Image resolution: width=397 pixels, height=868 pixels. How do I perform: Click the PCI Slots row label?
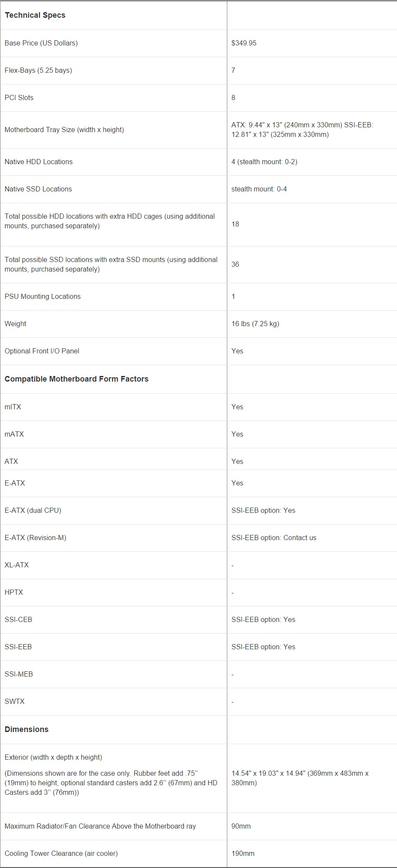tap(19, 97)
